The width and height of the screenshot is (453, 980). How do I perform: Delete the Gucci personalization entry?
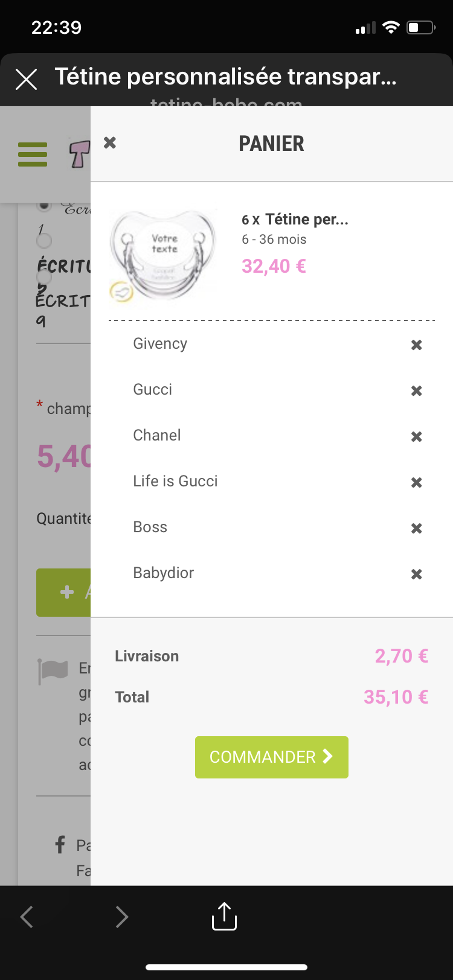[416, 391]
